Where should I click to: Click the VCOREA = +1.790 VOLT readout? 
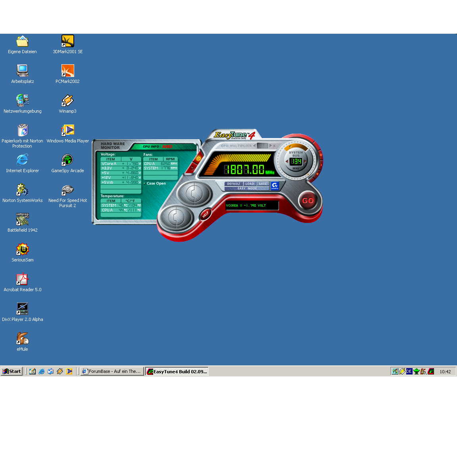pos(252,205)
